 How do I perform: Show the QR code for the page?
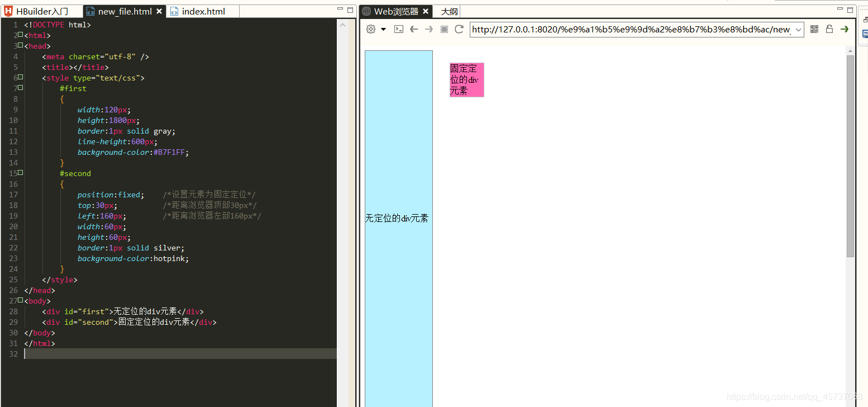[x=814, y=29]
